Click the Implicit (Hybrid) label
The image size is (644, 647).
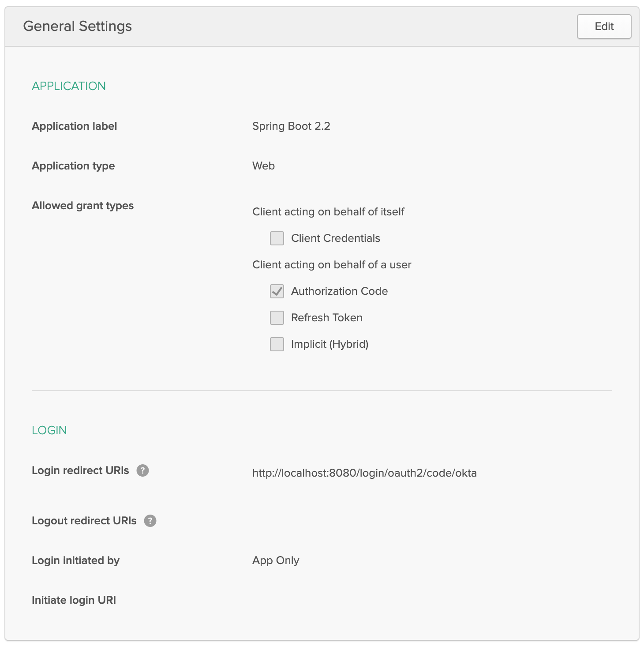(329, 344)
